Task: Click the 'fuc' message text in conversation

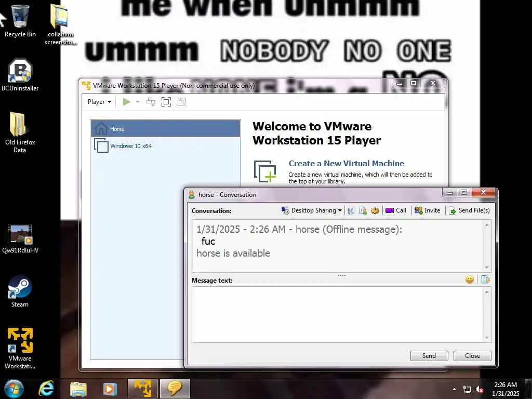Action: pos(208,241)
